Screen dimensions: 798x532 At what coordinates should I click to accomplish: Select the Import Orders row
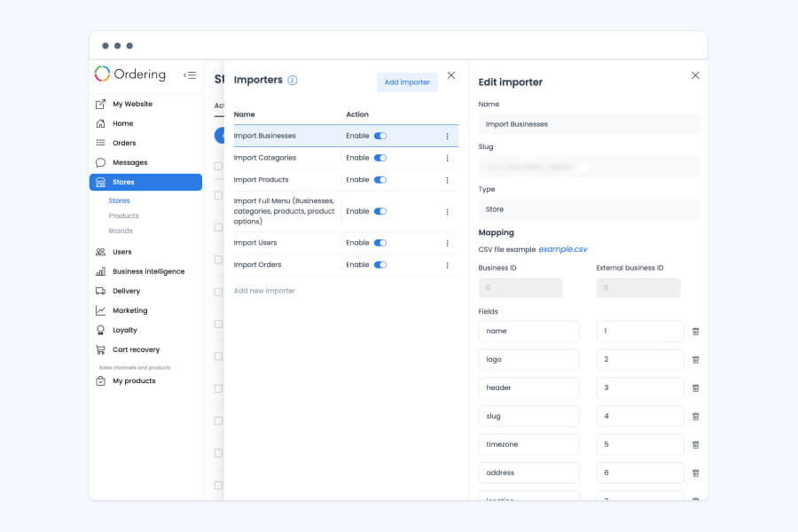coord(346,265)
